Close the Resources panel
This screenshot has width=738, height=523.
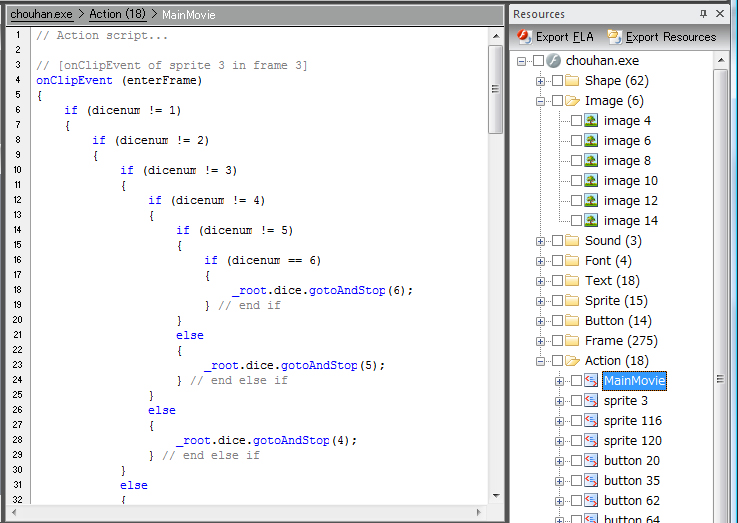720,14
